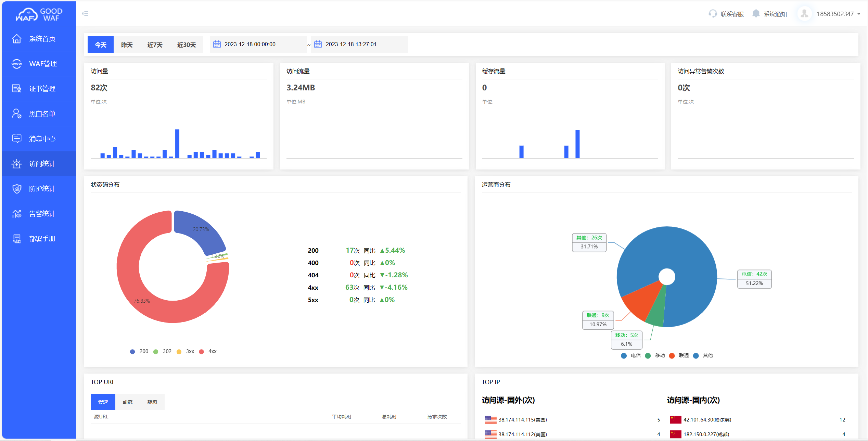Image resolution: width=868 pixels, height=441 pixels.
Task: Click the GOOD WAF logo
Action: click(39, 14)
